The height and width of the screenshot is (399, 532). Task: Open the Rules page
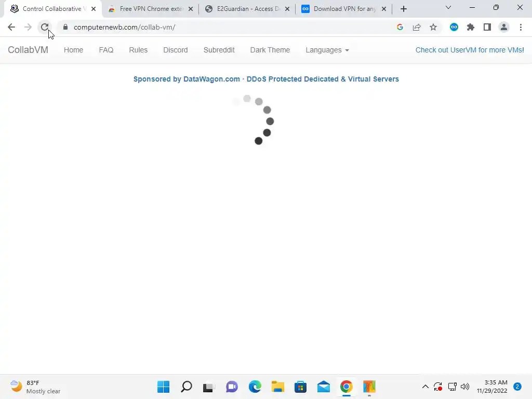pyautogui.click(x=138, y=50)
